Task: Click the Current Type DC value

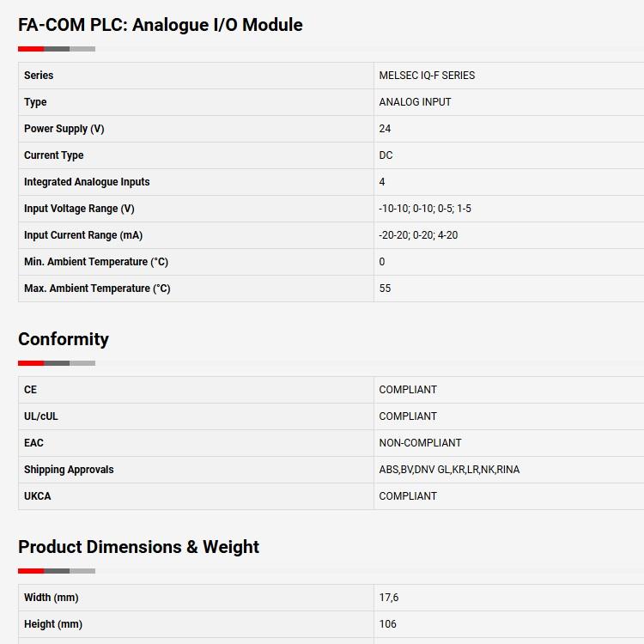Action: click(386, 155)
